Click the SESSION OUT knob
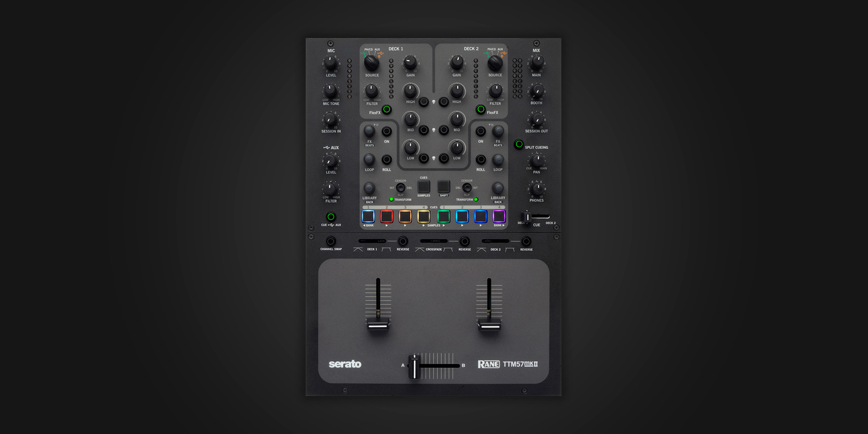This screenshot has height=434, width=868. pos(537,119)
